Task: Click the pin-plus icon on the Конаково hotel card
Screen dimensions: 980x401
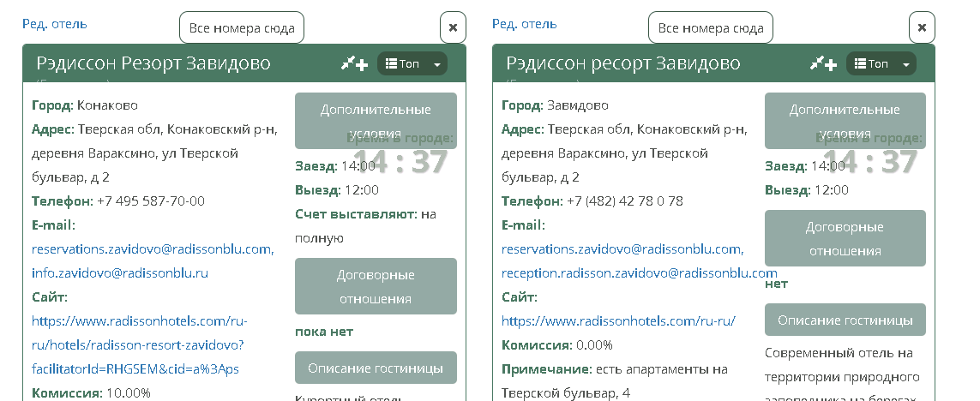Action: pyautogui.click(x=354, y=63)
